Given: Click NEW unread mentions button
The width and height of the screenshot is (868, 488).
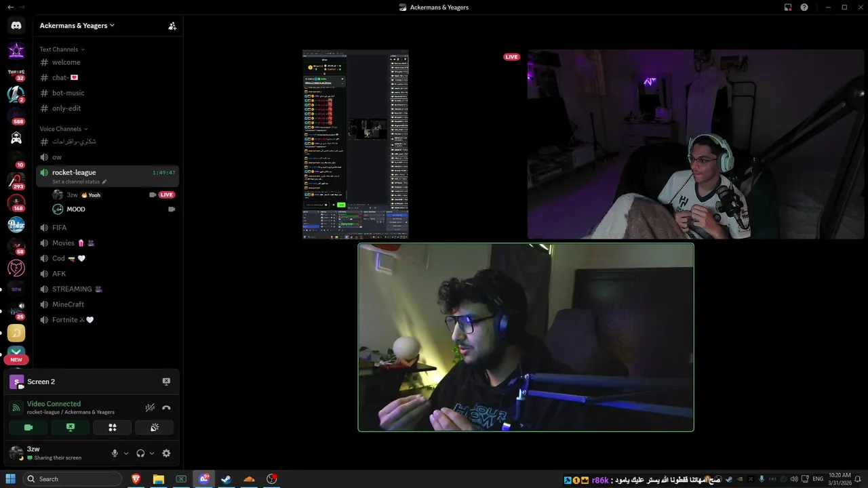Looking at the screenshot, I should 16,359.
